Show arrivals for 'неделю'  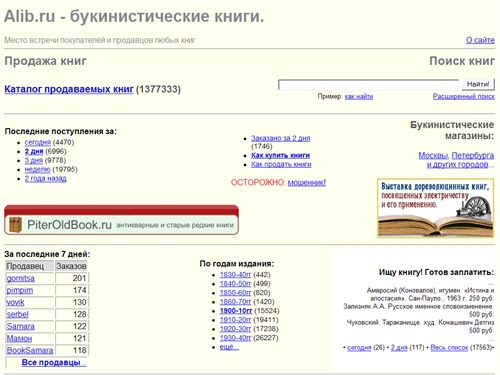click(37, 169)
